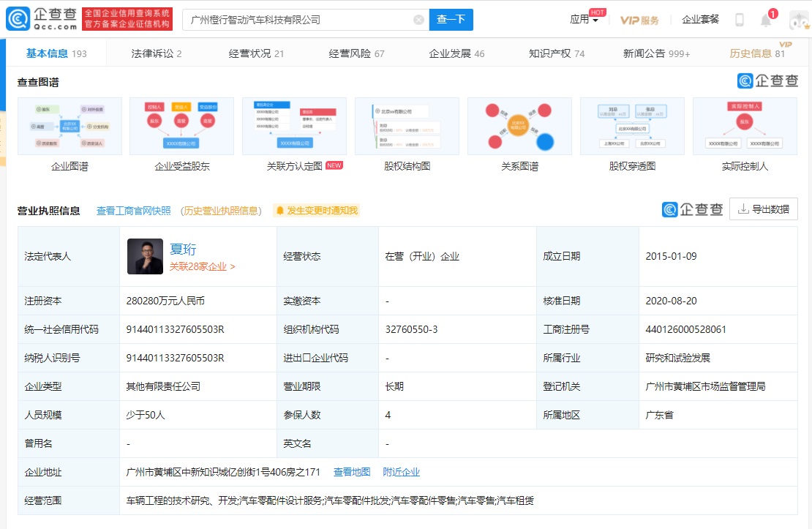Click staff size value 少于50人
812x529 pixels.
(146, 415)
